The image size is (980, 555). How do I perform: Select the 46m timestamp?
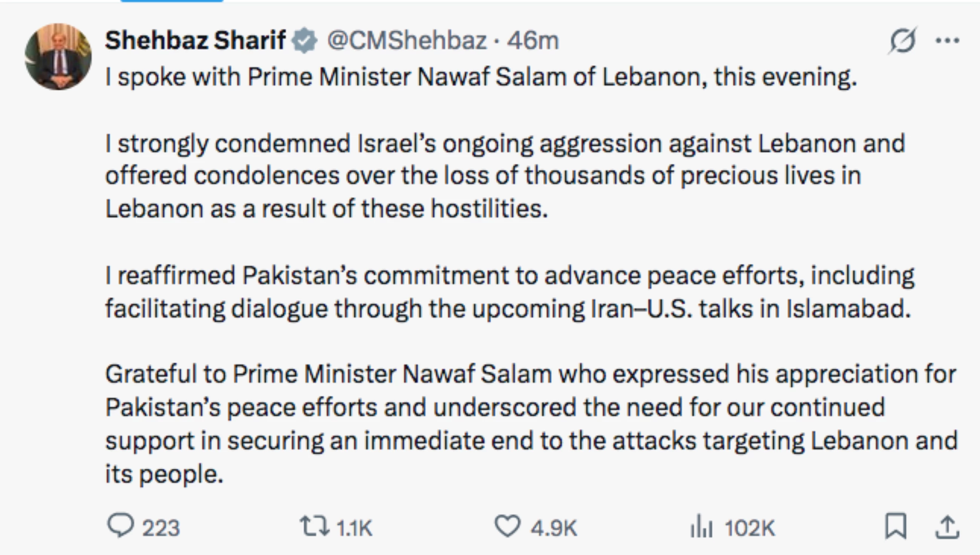coord(534,40)
